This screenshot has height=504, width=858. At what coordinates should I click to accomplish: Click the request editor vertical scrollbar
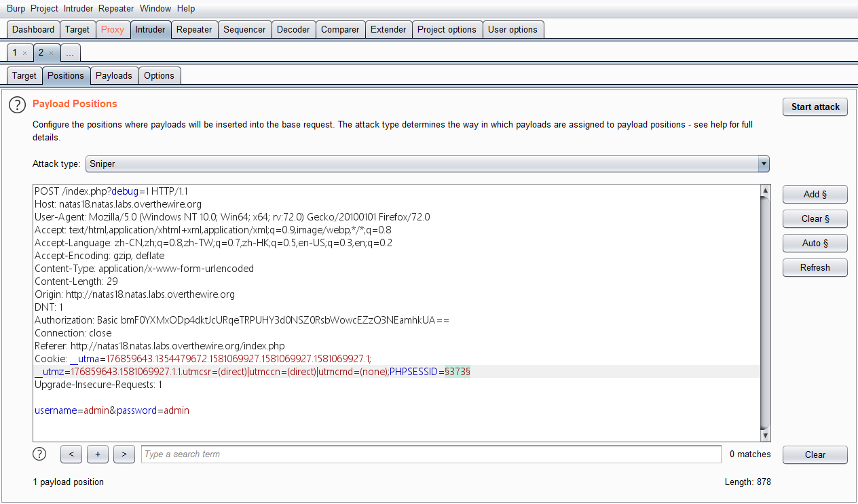coord(766,313)
